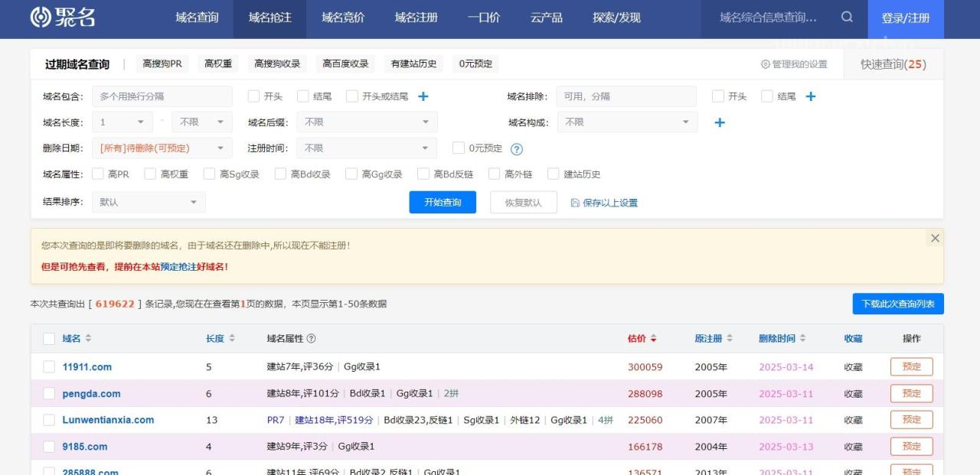Close the yellow notice banner

click(x=935, y=239)
